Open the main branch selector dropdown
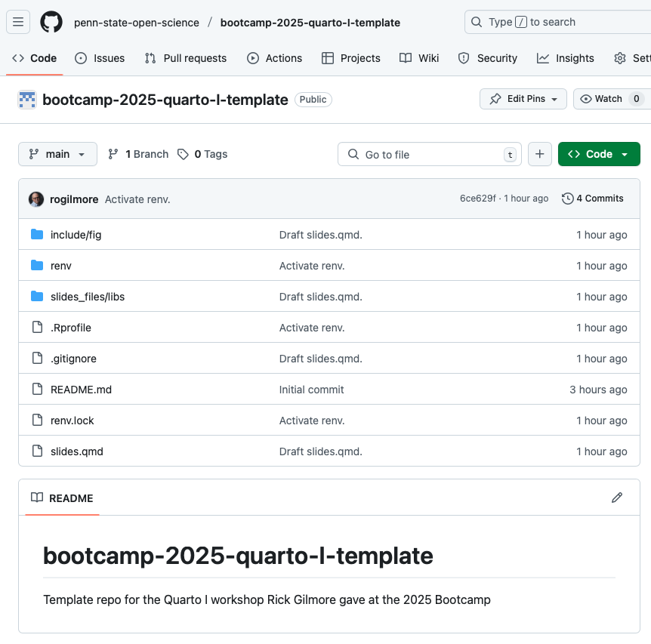 [x=57, y=154]
